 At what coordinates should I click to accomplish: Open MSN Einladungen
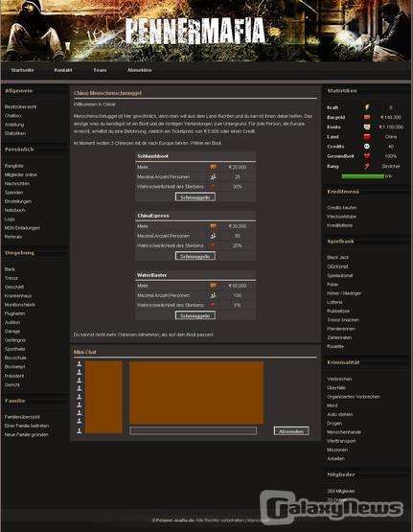coord(22,228)
